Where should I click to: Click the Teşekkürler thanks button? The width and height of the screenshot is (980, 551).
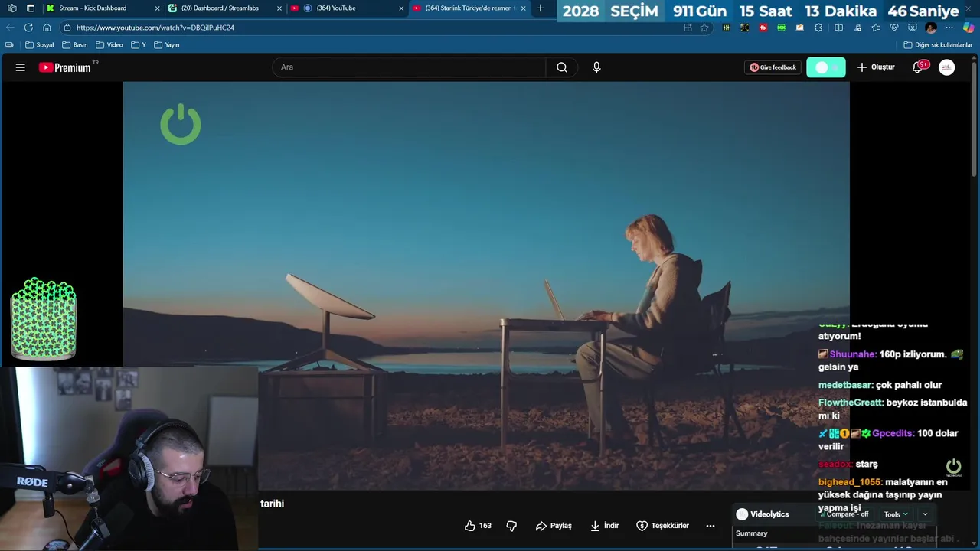point(662,526)
